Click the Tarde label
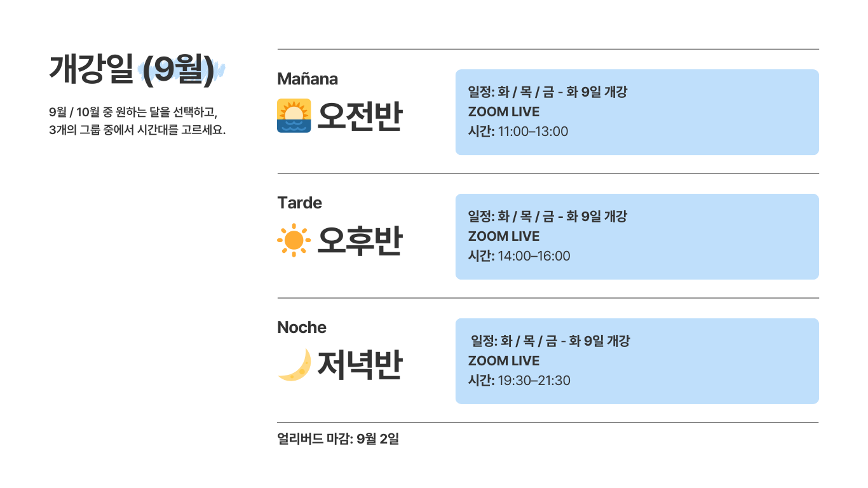Screen dimensions: 868x488 (x=299, y=203)
